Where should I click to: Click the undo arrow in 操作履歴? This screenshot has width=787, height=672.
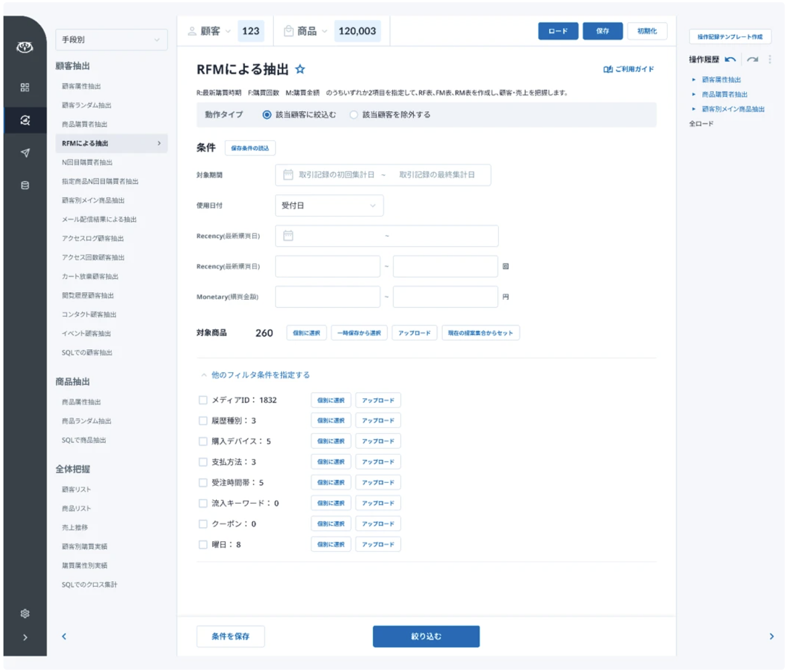(731, 59)
